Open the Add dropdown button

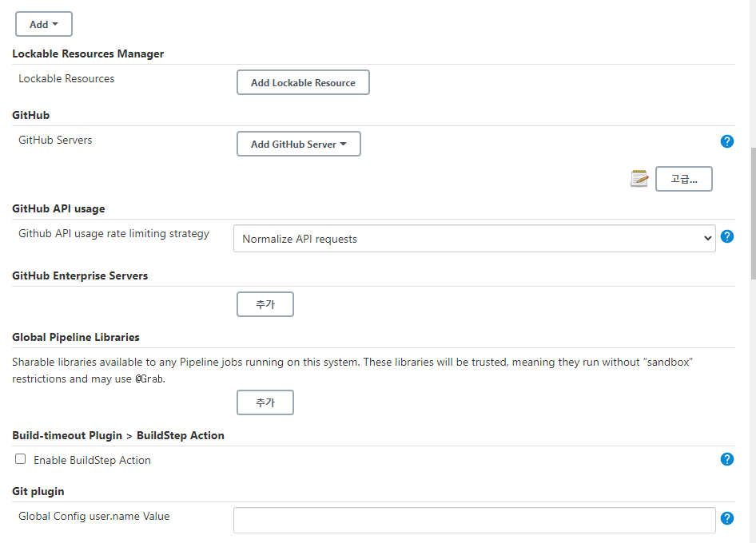coord(44,24)
